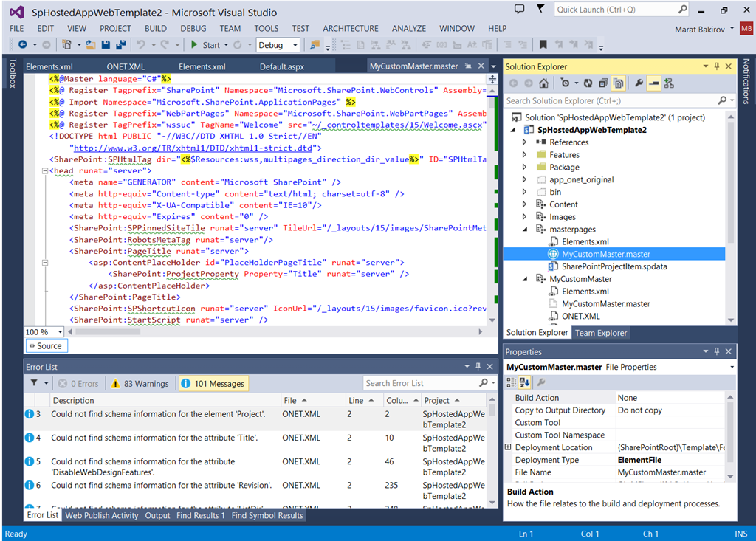The width and height of the screenshot is (756, 541).
Task: Select the Build Action property row
Action: click(x=619, y=398)
